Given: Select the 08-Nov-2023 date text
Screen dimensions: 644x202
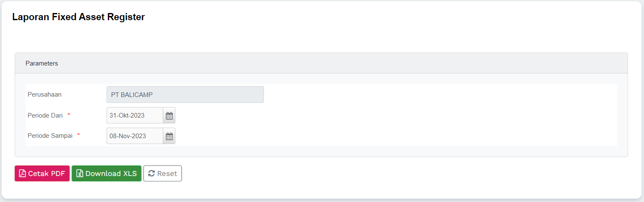Looking at the screenshot, I should point(128,136).
